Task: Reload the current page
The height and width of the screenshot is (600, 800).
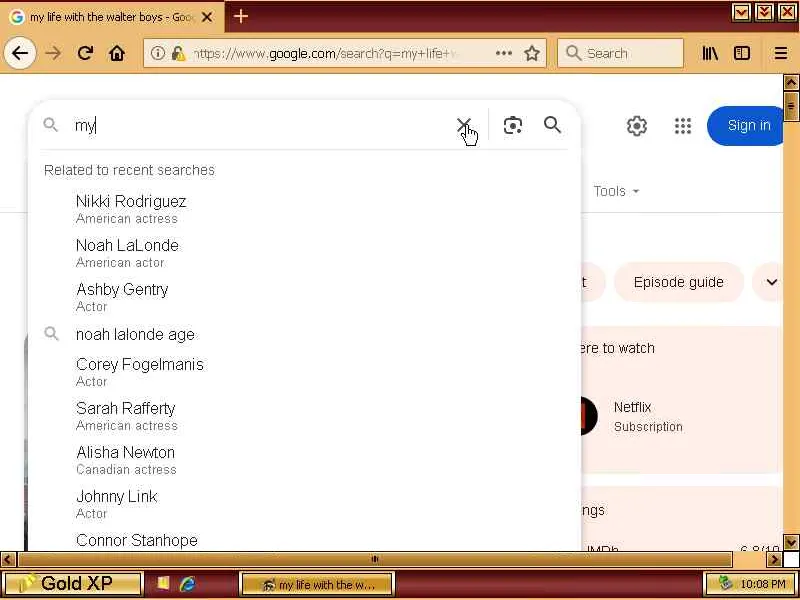Action: click(x=85, y=53)
